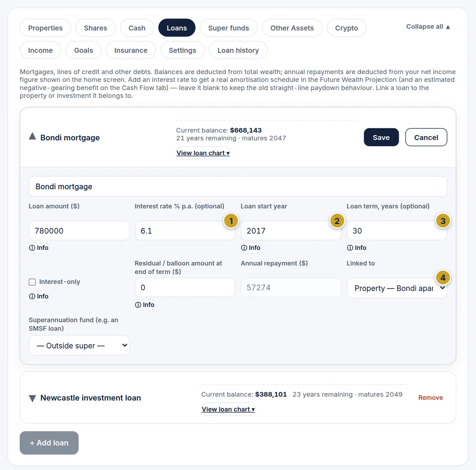Switch to the Properties tab
Image resolution: width=476 pixels, height=470 pixels.
coord(45,28)
